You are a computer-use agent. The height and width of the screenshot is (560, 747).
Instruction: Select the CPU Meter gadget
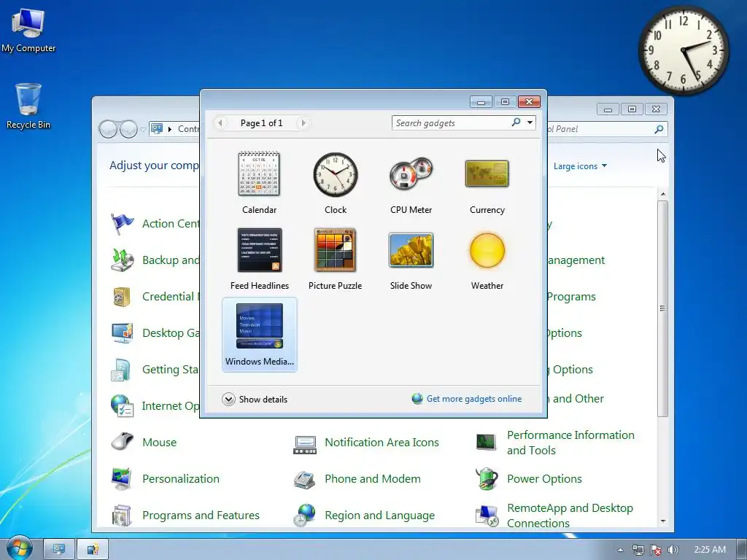click(x=411, y=183)
